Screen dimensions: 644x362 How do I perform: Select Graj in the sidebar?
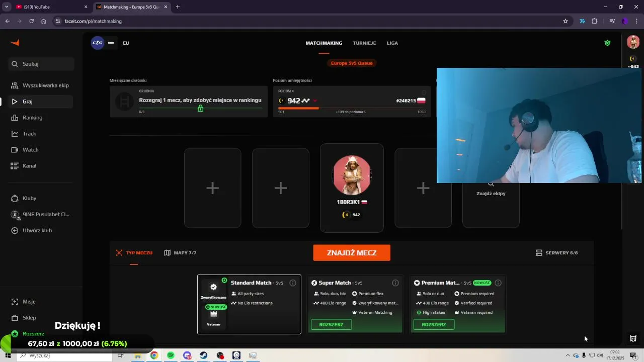pyautogui.click(x=41, y=102)
